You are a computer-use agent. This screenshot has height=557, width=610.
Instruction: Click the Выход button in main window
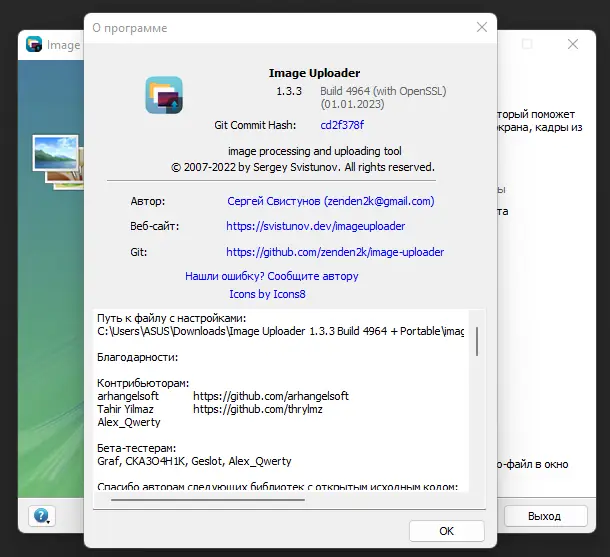[x=545, y=516]
